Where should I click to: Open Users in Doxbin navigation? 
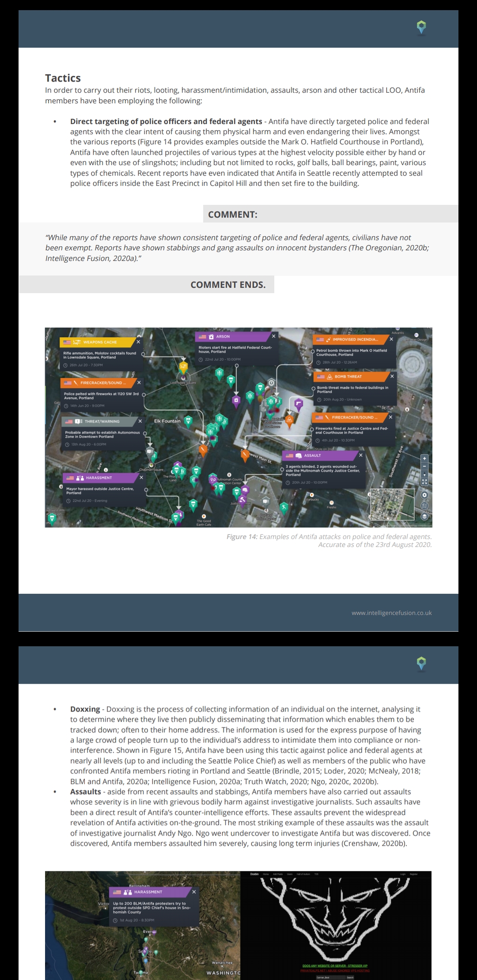[290, 874]
